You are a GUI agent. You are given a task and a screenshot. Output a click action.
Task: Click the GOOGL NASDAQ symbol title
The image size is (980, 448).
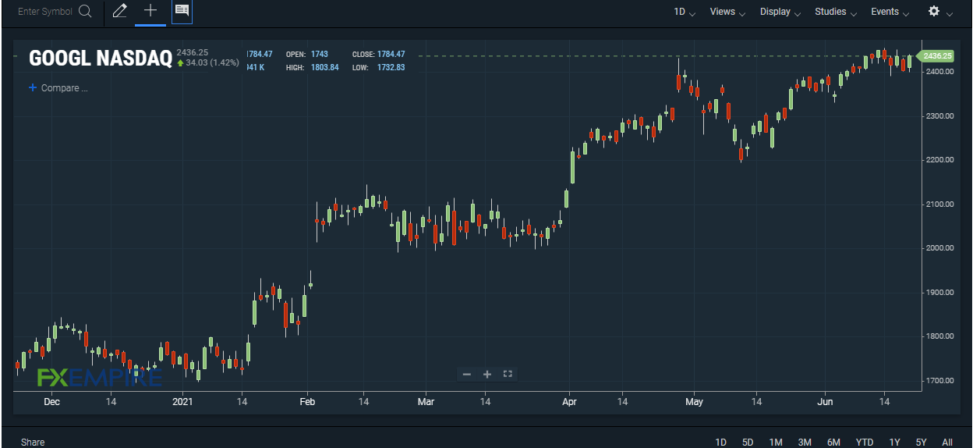point(100,59)
